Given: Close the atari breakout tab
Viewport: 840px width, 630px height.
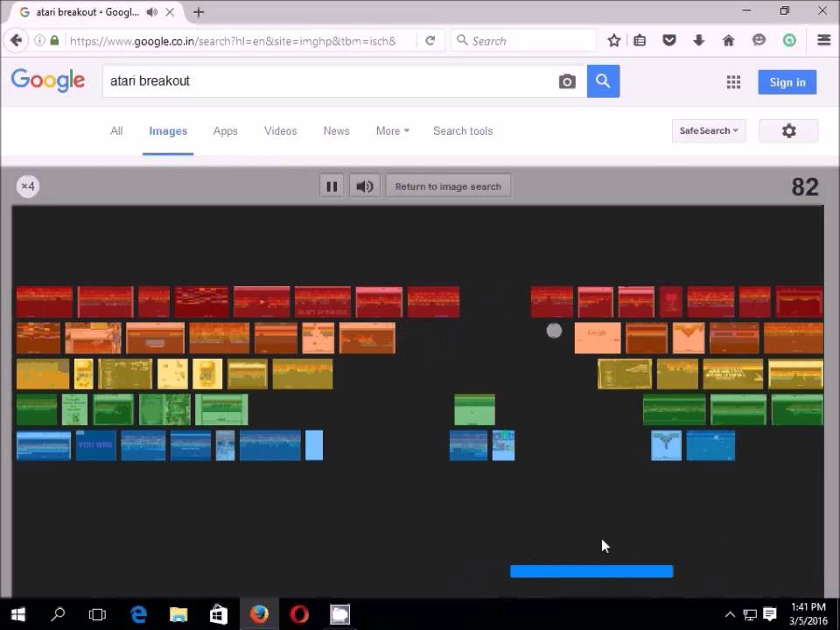Looking at the screenshot, I should 170,11.
